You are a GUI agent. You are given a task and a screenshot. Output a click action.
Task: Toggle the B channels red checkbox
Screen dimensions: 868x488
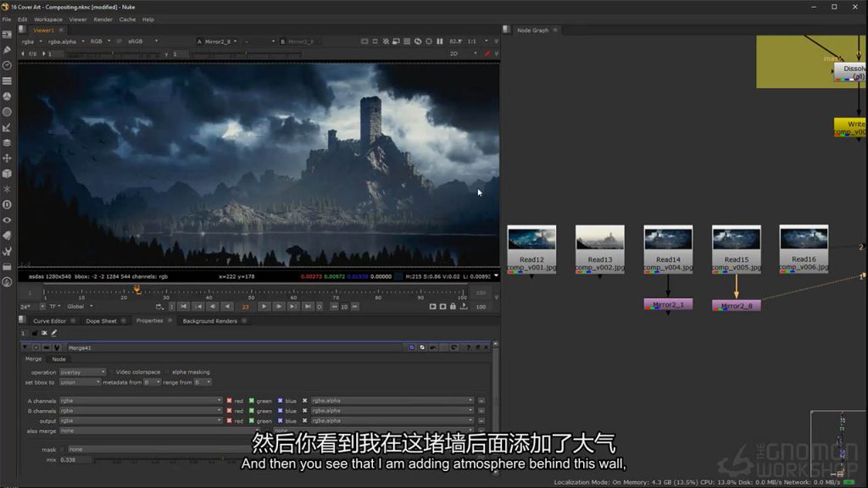tap(229, 411)
